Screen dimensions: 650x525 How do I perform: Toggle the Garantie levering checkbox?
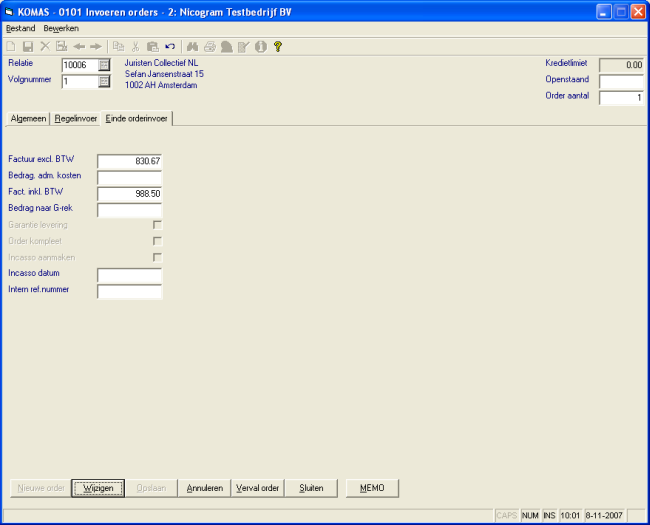[x=158, y=225]
